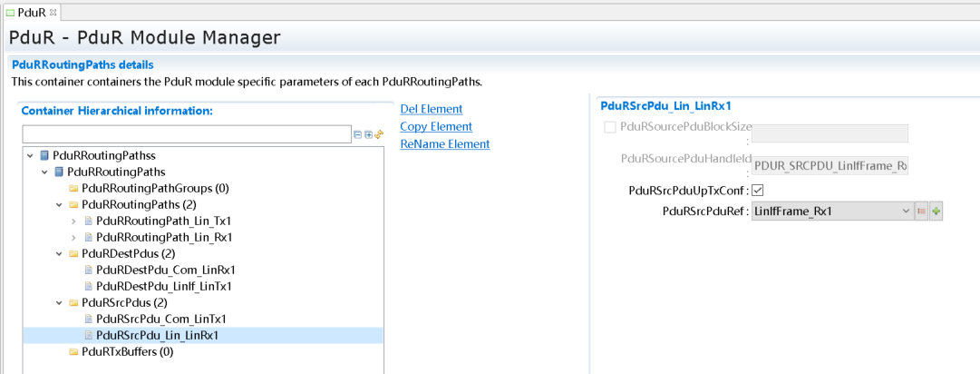The width and height of the screenshot is (980, 374).
Task: Toggle the PduRSourcePduBlockSize checkbox
Action: [610, 127]
